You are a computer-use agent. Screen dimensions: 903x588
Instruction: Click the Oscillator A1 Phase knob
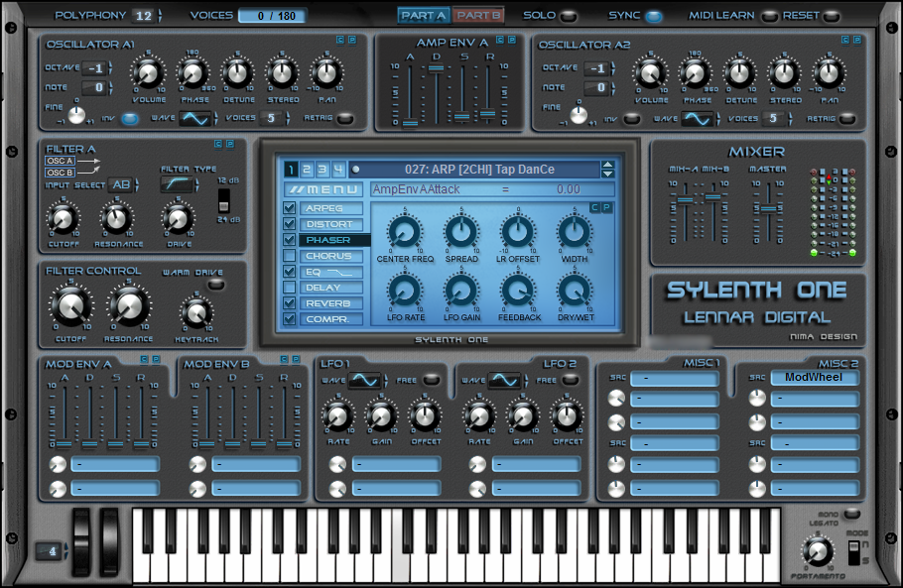click(193, 73)
